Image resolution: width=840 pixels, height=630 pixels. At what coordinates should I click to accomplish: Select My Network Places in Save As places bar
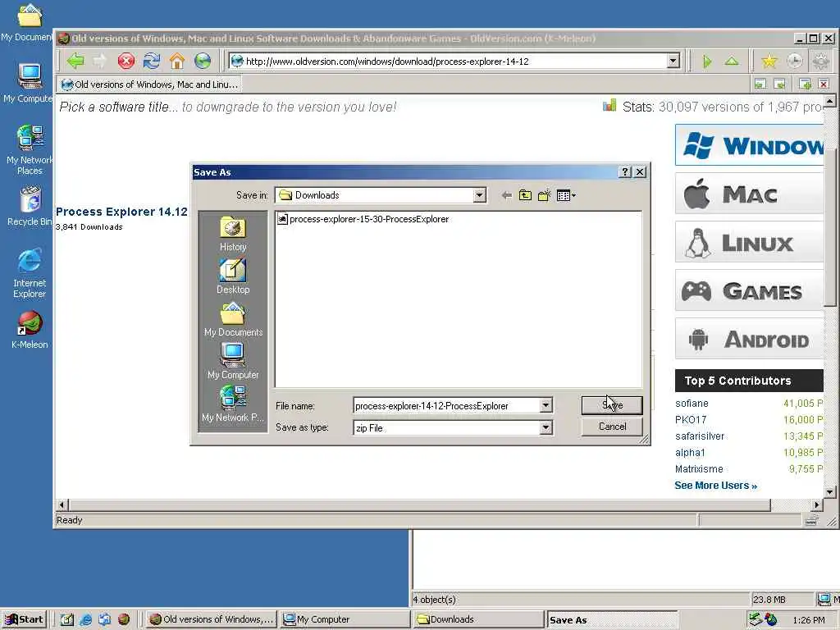point(233,404)
